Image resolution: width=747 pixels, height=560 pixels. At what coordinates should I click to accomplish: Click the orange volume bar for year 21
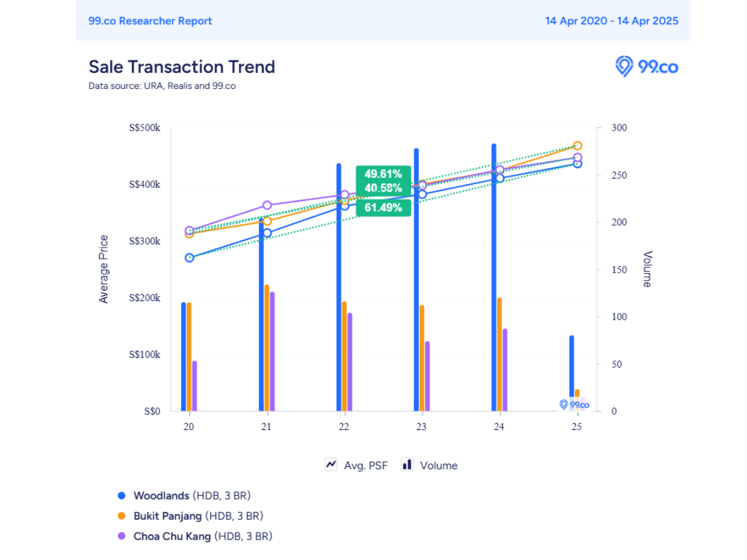(x=267, y=348)
